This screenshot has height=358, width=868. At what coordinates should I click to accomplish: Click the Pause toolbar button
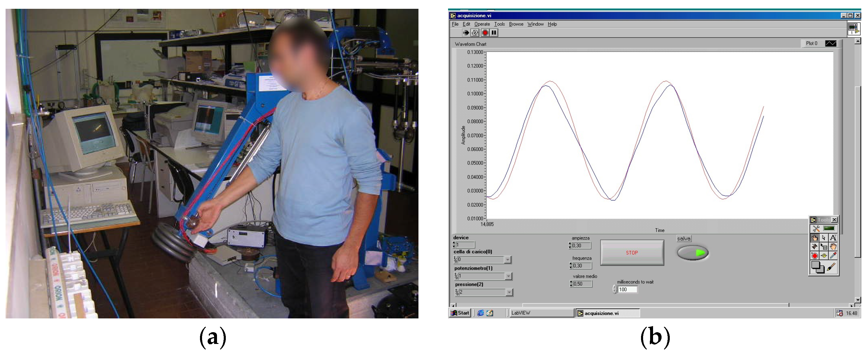pyautogui.click(x=494, y=33)
